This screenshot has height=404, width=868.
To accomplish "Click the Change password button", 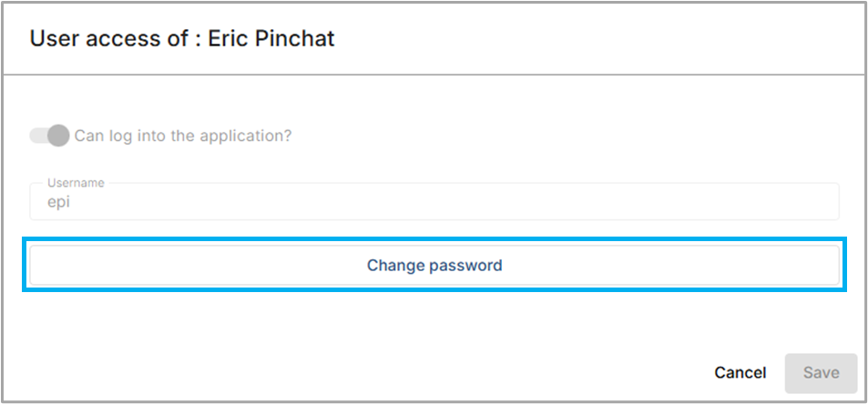I will click(x=434, y=266).
